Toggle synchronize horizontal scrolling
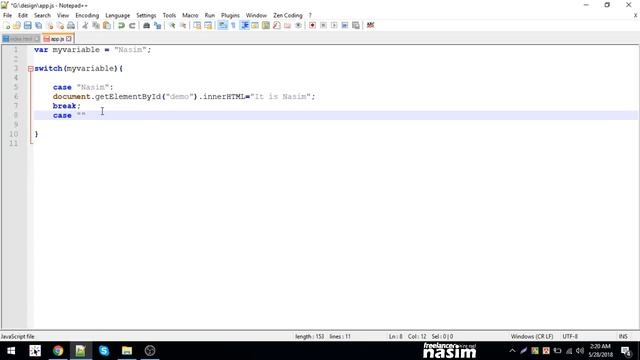 click(208, 25)
